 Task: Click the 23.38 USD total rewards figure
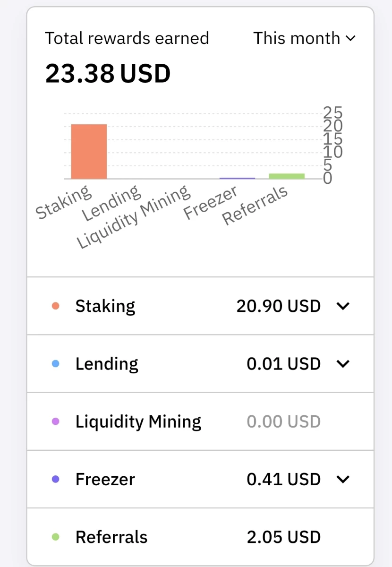point(108,74)
